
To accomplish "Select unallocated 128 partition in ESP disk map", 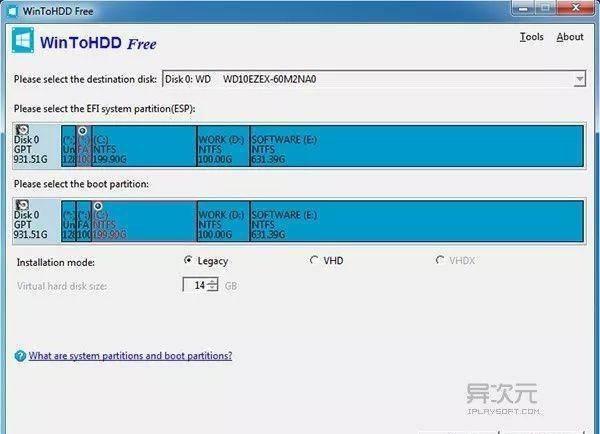I will coord(68,146).
